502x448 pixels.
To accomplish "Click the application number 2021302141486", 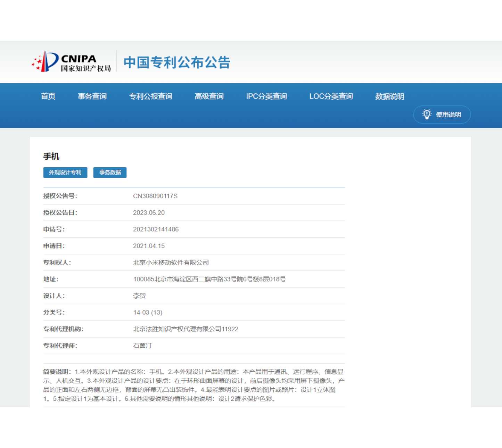I will [x=156, y=229].
